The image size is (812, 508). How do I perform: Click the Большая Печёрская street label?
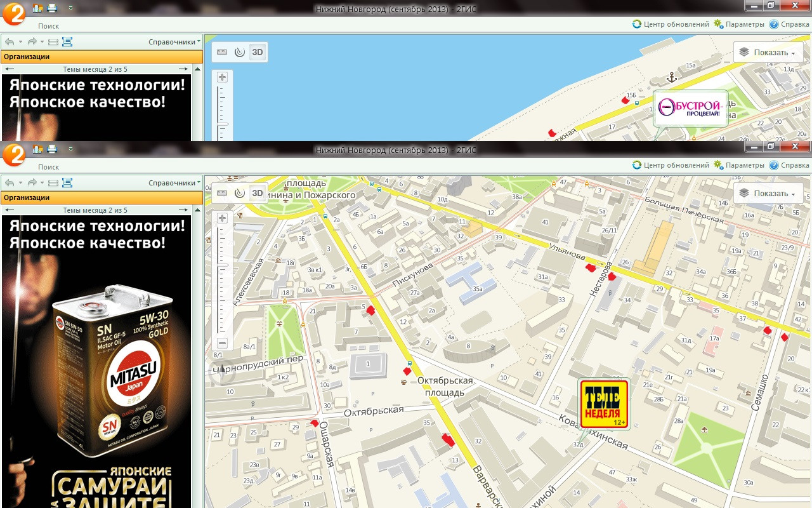(x=684, y=210)
